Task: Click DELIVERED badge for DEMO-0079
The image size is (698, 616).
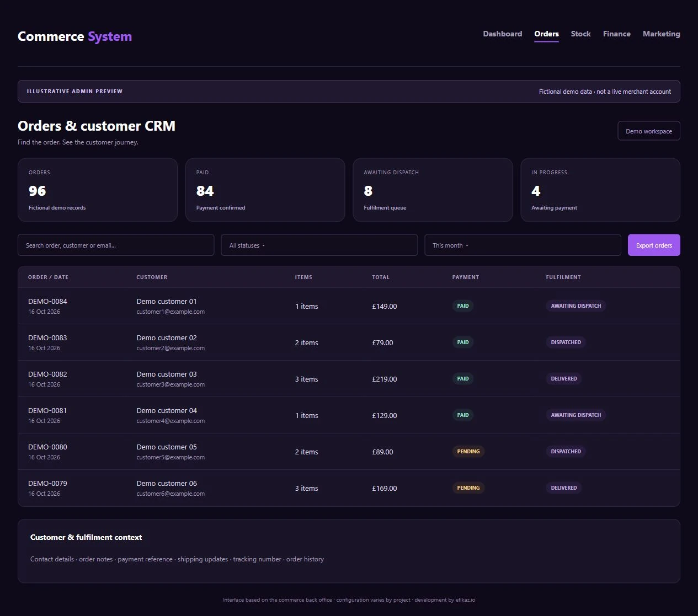Action: pyautogui.click(x=564, y=488)
